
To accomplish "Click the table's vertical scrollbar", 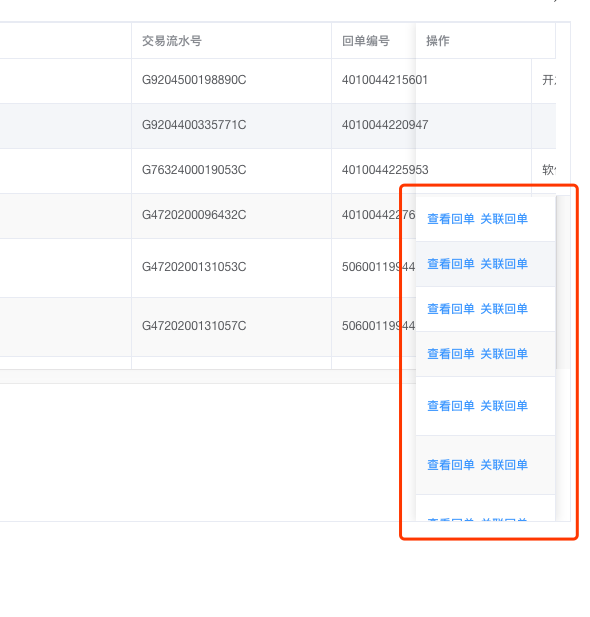I will [563, 282].
